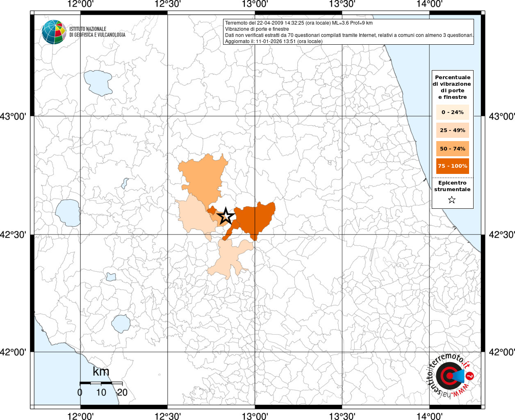Click the large medium-orange municipality north of epicenter
Viewport: 515px width, 420px height.
point(203,179)
